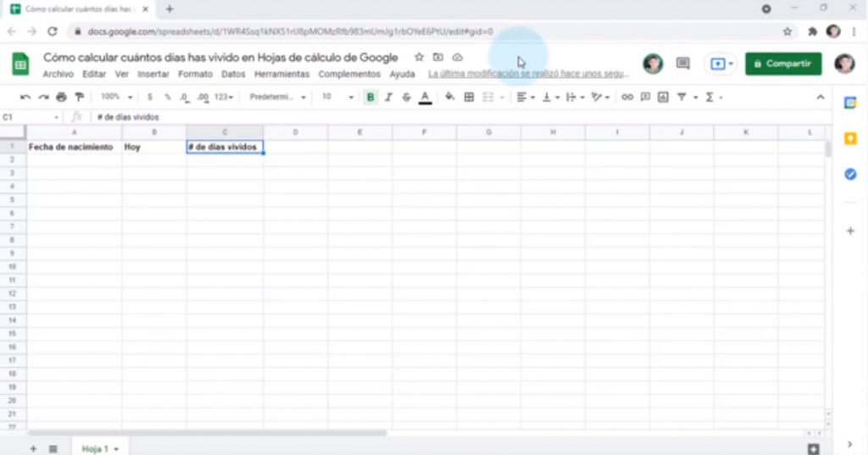
Task: Insert a chart using toolbar icon
Action: point(663,97)
